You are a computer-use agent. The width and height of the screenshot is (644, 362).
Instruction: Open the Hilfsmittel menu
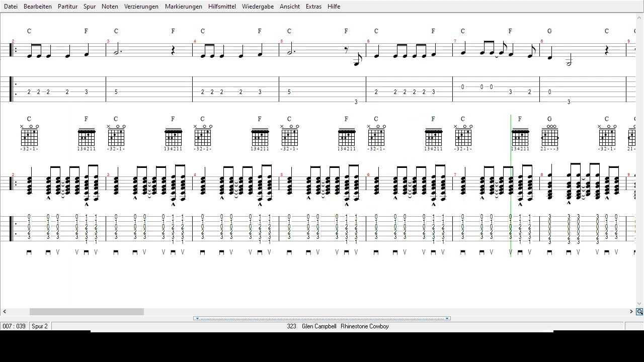pyautogui.click(x=222, y=7)
